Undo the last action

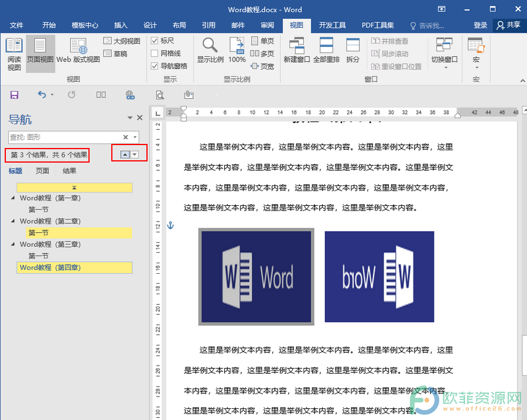(x=42, y=95)
